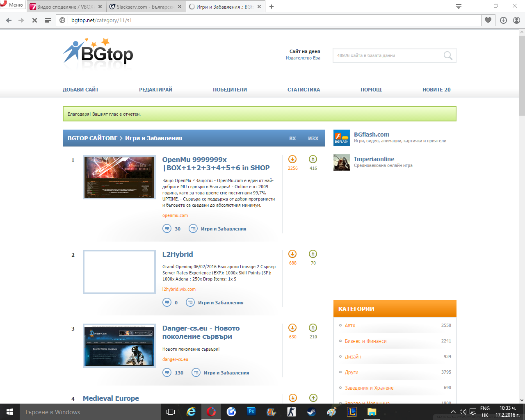The height and width of the screenshot is (420, 525).
Task: Open the Меню browser menu
Action: point(13,5)
